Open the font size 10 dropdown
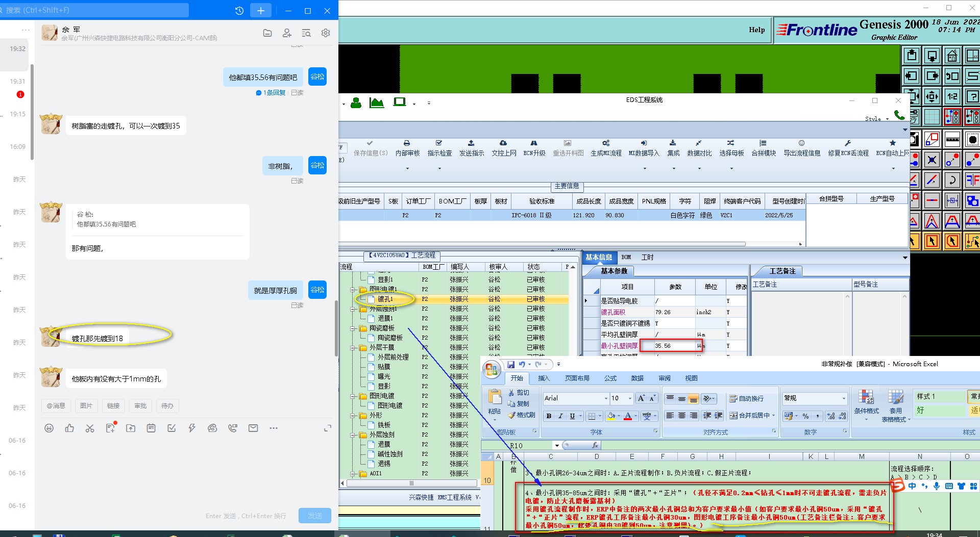This screenshot has height=537, width=980. (x=630, y=398)
